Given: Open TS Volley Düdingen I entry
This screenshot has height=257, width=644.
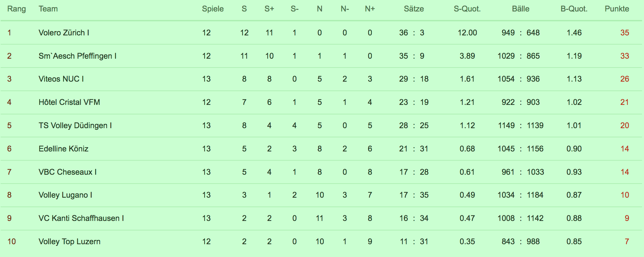Looking at the screenshot, I should point(75,126).
